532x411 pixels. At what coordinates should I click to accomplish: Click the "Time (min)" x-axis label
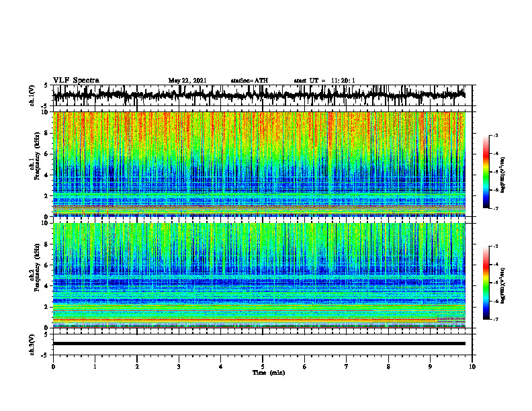coord(269,373)
